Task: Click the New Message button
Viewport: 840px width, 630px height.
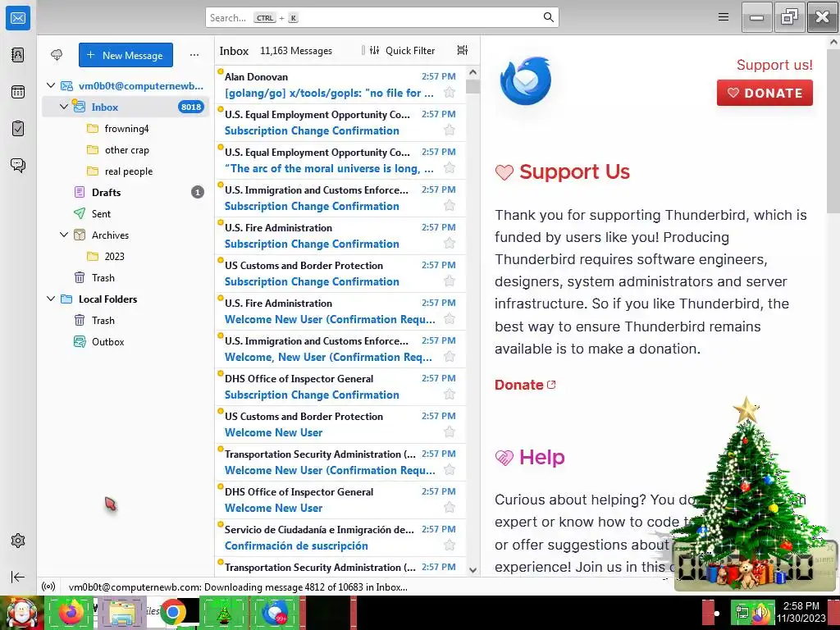Action: click(x=126, y=55)
